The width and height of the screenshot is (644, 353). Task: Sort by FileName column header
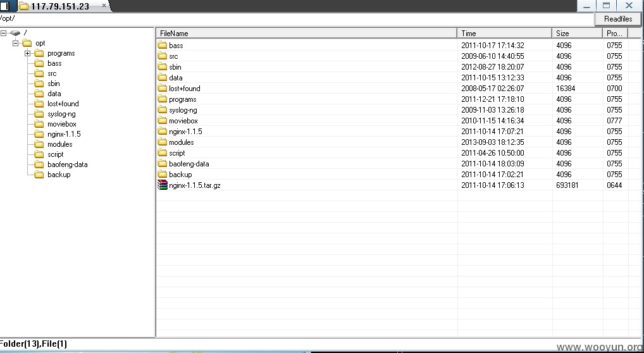coord(307,34)
